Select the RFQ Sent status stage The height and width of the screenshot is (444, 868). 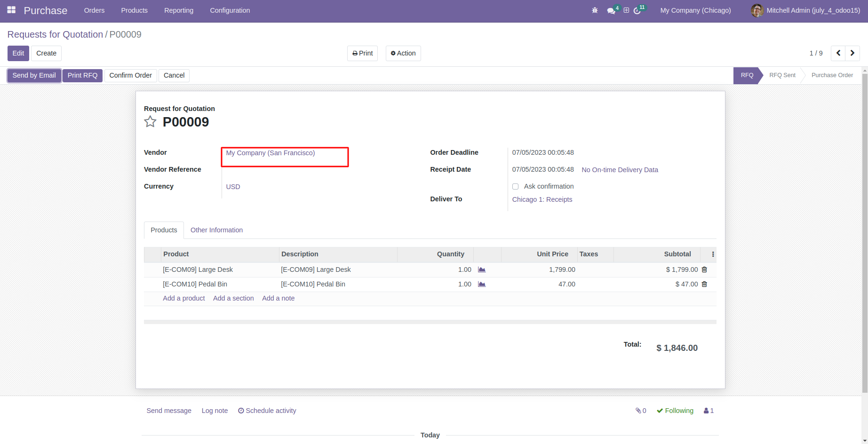coord(782,75)
